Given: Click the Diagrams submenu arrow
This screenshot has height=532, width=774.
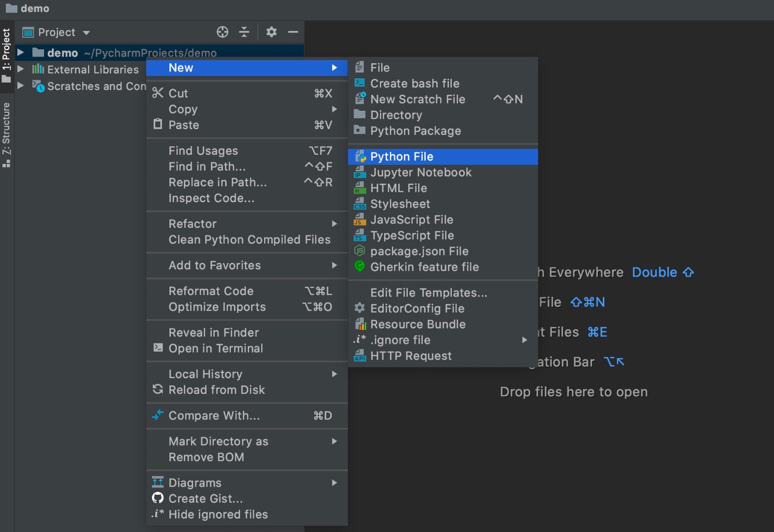Looking at the screenshot, I should (x=334, y=483).
